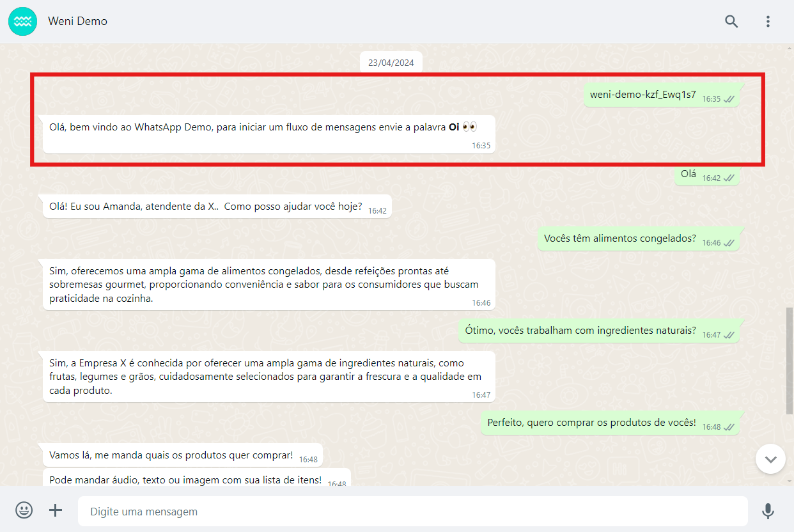794x532 pixels.
Task: Click the 23/04/2024 date badge
Action: pyautogui.click(x=391, y=63)
